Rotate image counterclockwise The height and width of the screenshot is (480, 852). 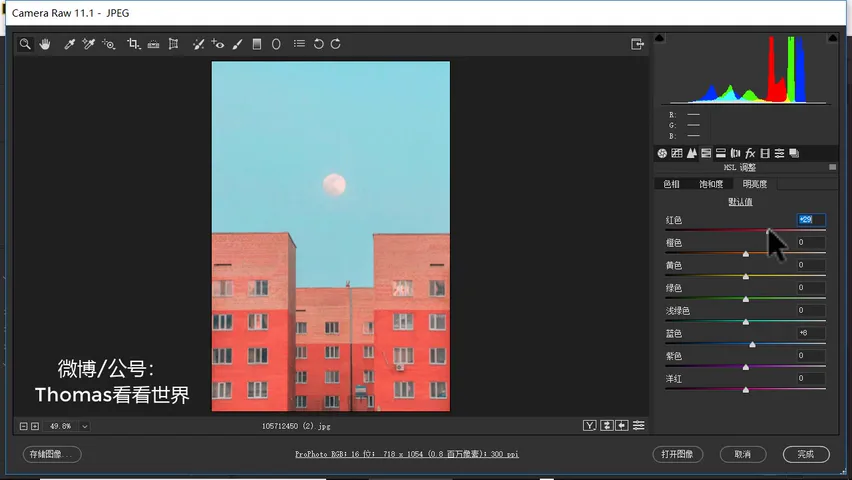[318, 44]
